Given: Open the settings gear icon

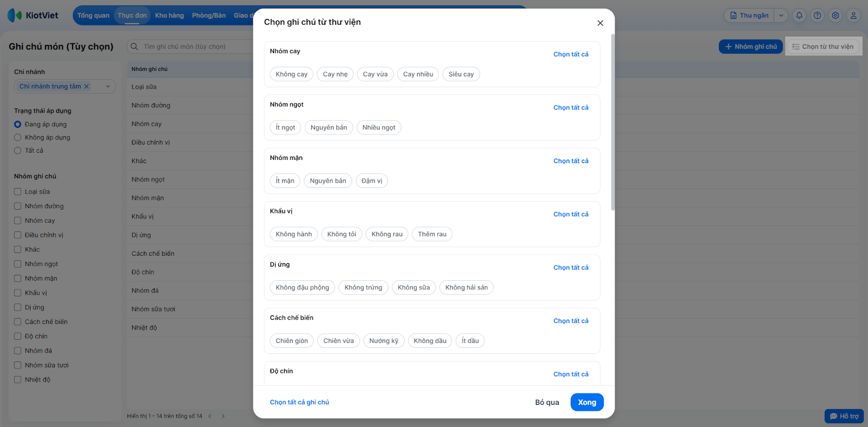Looking at the screenshot, I should [835, 16].
